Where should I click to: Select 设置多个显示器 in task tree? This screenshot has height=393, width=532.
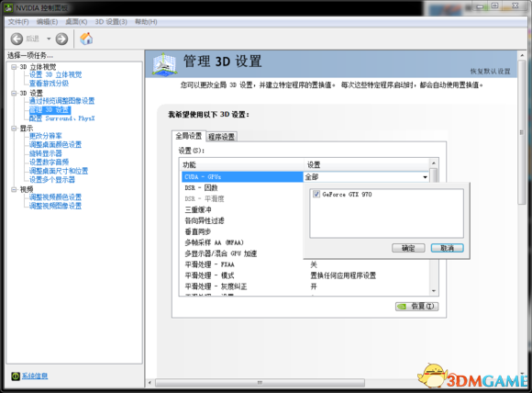point(52,180)
